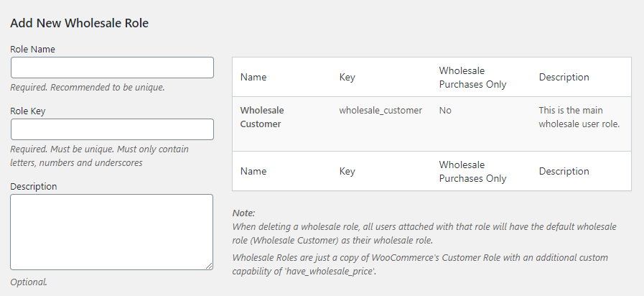Click the wholesale_customer key cell

[x=381, y=111]
